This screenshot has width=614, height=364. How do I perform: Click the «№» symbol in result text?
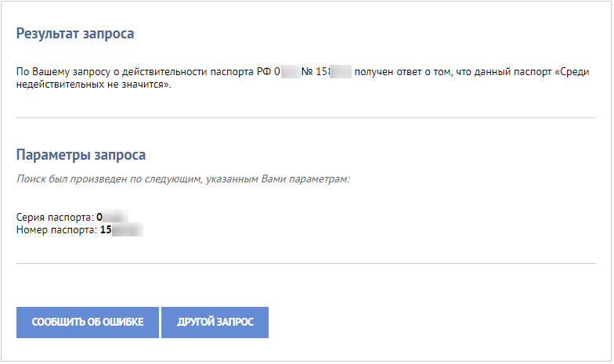point(307,72)
